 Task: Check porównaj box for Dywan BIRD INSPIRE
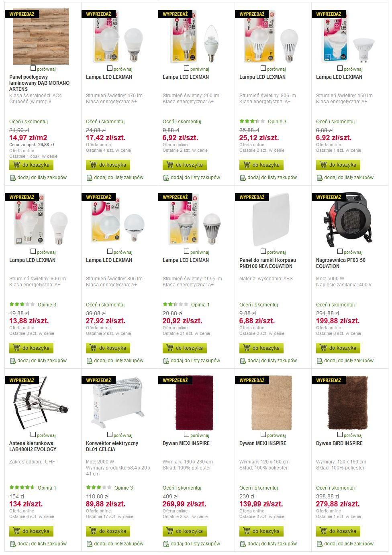click(340, 435)
